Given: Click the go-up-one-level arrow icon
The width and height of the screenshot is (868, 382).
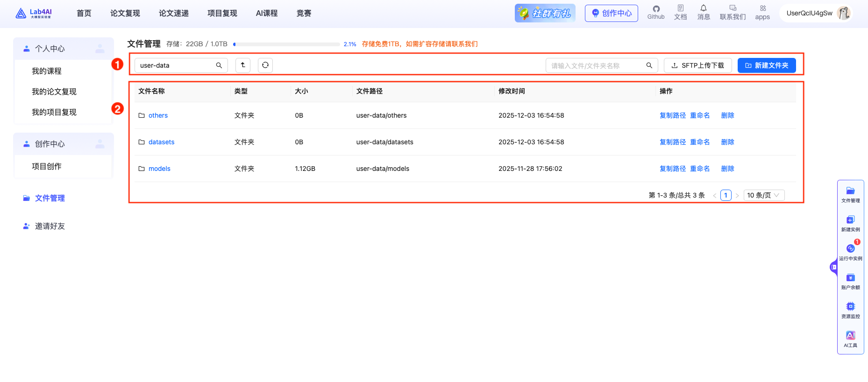Looking at the screenshot, I should coord(243,65).
